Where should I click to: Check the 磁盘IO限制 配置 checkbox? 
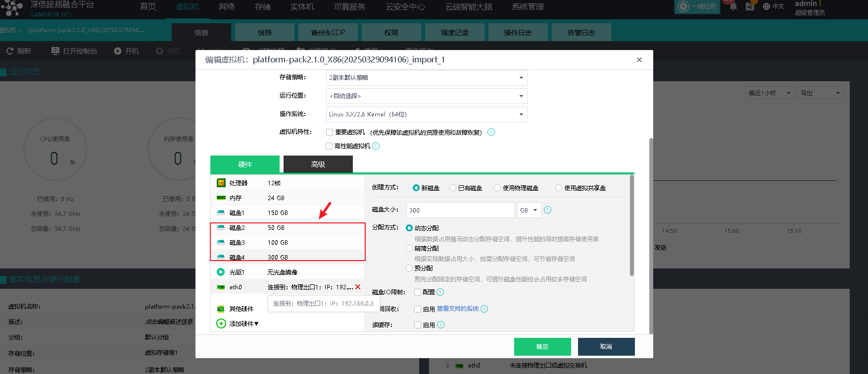(418, 292)
